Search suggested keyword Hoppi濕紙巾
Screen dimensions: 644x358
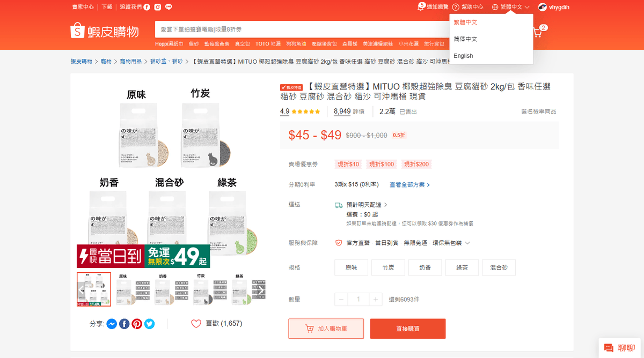tap(169, 43)
